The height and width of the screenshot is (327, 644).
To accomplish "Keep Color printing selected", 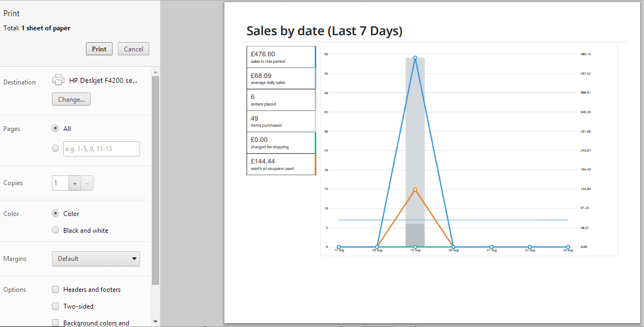I will [55, 213].
